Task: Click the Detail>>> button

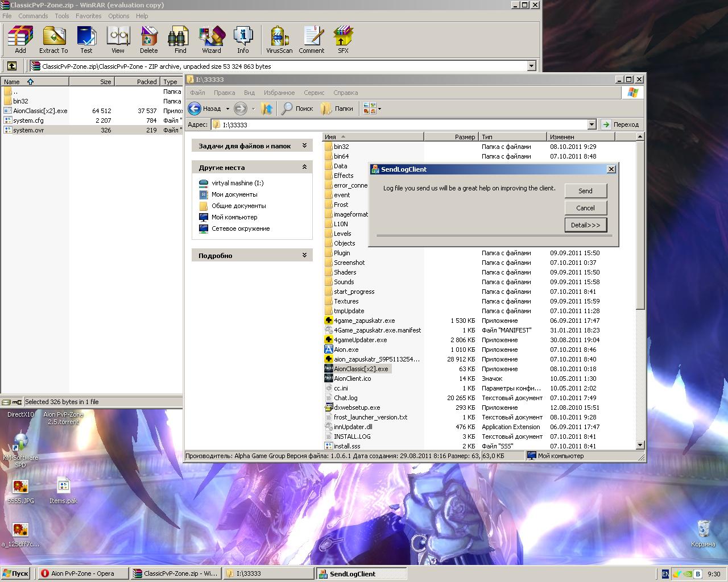Action: (585, 225)
